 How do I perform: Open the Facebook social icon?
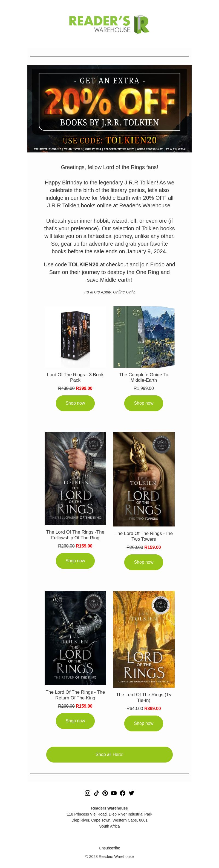pos(122,793)
